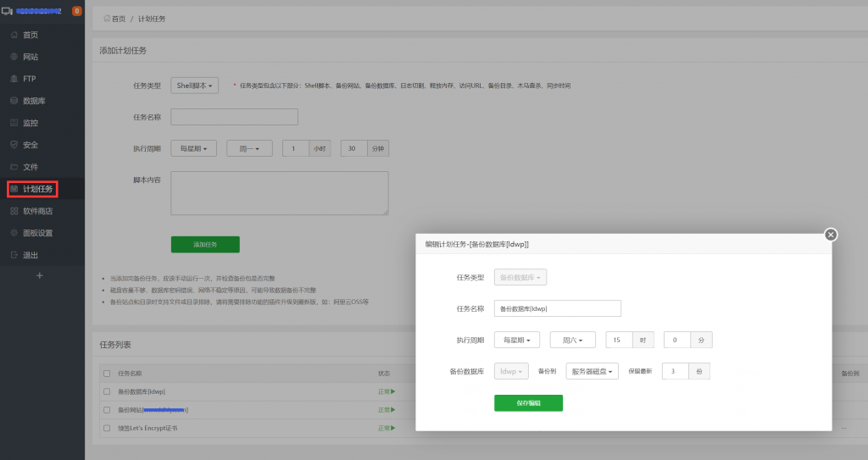The image size is (868, 460).
Task: Expand the 周六 weekday dropdown in dialog
Action: [x=572, y=340]
